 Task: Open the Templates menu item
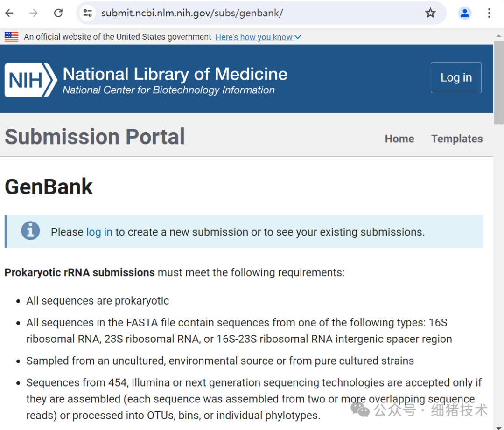pos(457,139)
